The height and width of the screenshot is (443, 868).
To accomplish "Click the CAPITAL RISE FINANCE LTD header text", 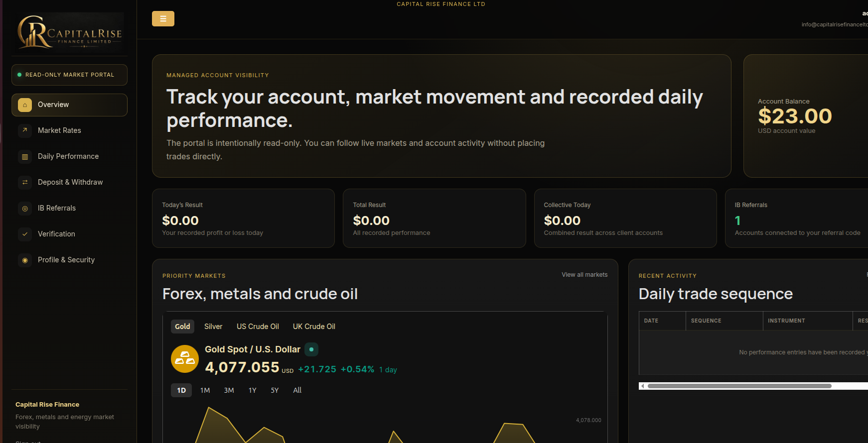I will pyautogui.click(x=441, y=4).
